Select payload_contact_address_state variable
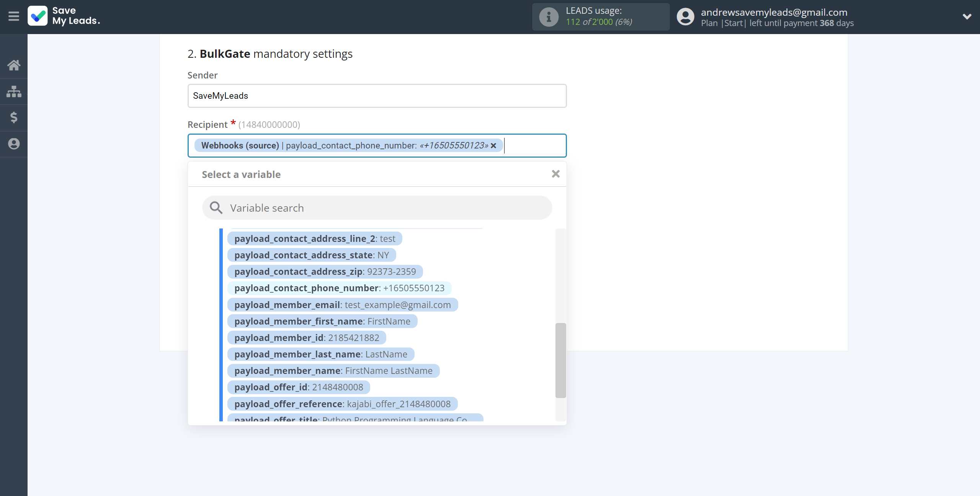The image size is (980, 496). click(312, 255)
